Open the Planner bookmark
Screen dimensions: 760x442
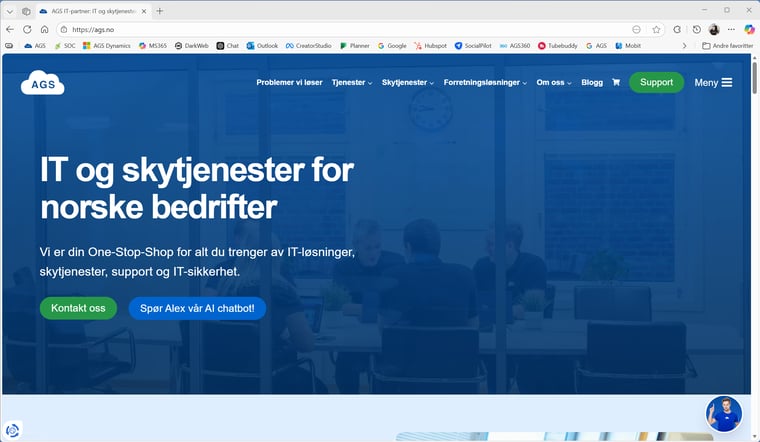coord(355,46)
